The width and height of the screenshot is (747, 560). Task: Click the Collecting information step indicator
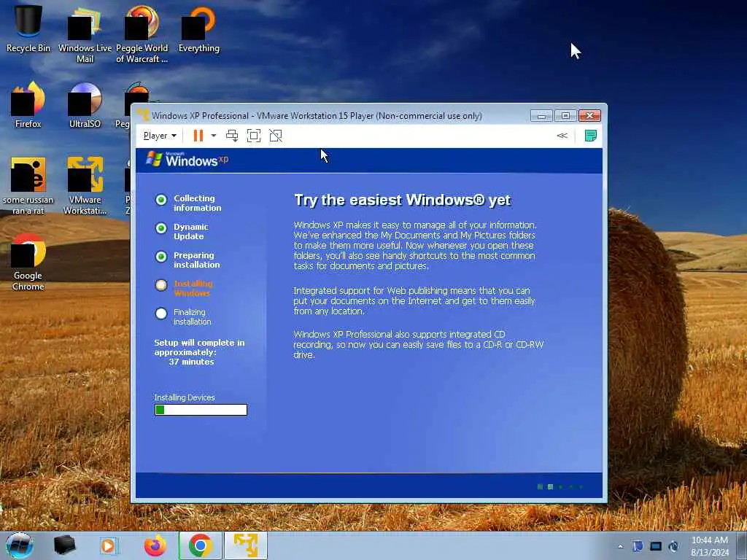click(161, 200)
